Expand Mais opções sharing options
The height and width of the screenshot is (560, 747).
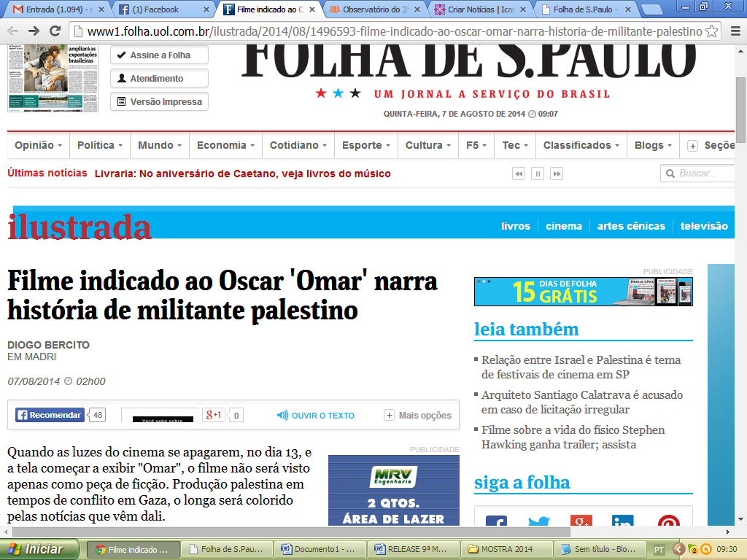point(418,415)
